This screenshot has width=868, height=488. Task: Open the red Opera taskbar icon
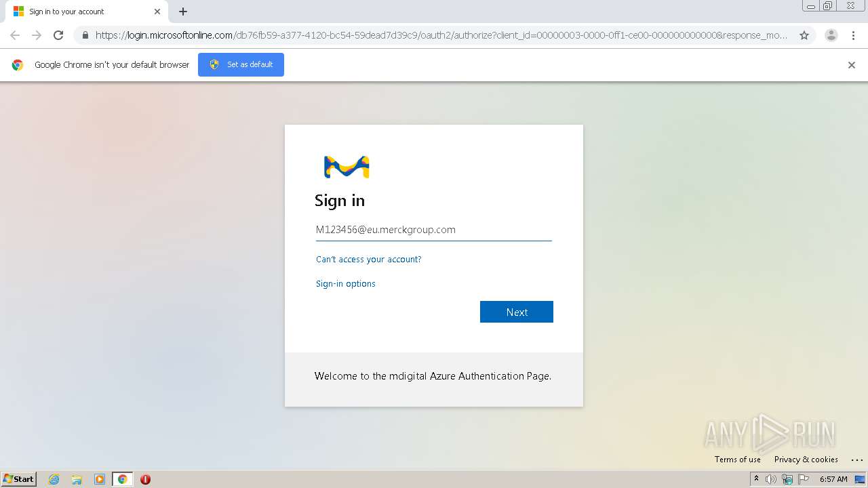click(145, 479)
